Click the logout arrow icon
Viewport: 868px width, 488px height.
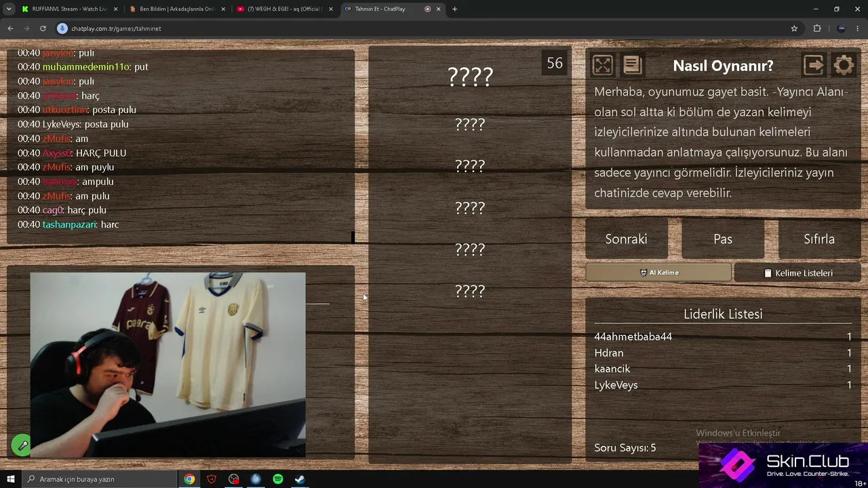pyautogui.click(x=814, y=65)
